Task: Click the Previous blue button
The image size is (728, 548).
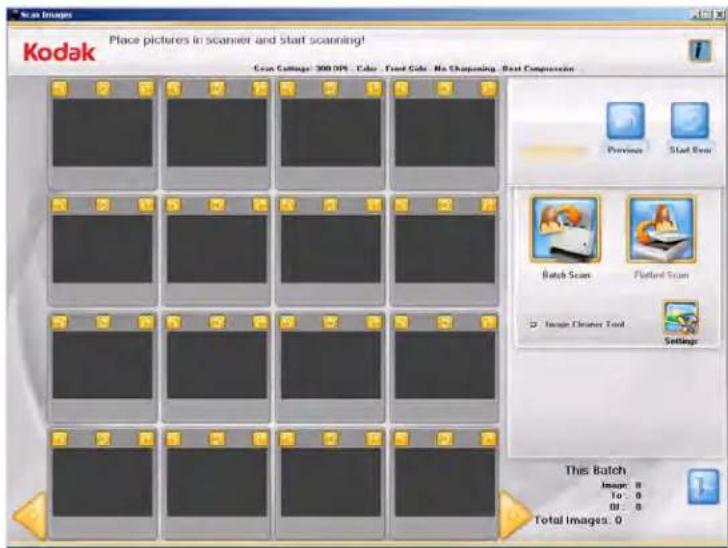Action: [x=625, y=121]
